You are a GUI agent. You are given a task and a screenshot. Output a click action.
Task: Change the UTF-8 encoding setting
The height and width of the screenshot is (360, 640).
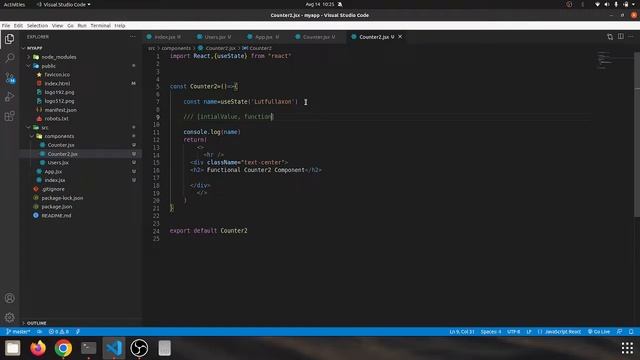click(x=513, y=331)
